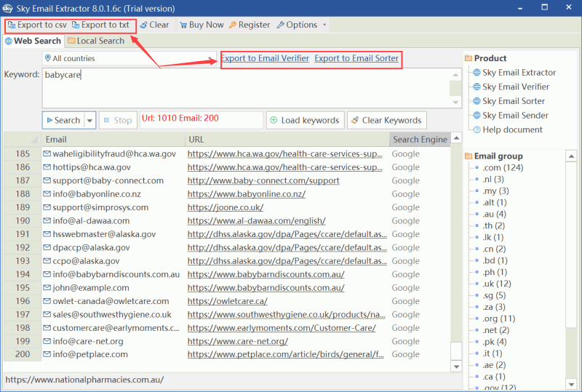Viewport: 582px width, 392px height.
Task: Select email hottips@hca.wa.gov
Action: coord(92,167)
